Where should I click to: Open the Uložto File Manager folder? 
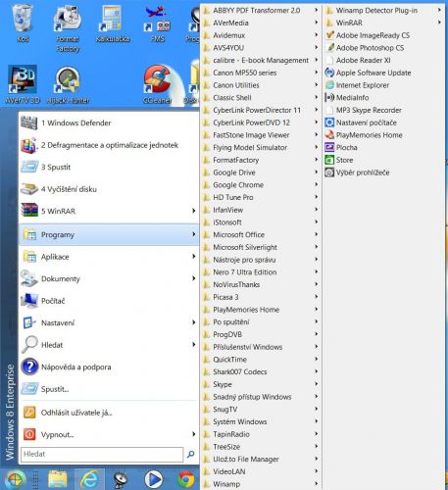(x=261, y=459)
